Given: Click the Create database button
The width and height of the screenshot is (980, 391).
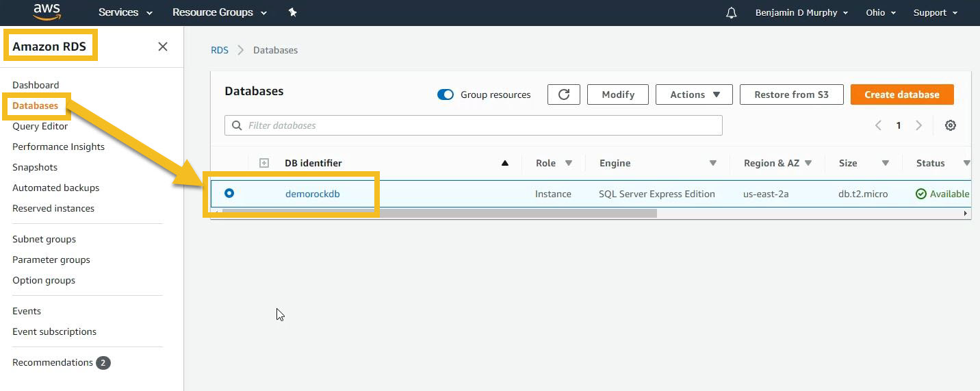Looking at the screenshot, I should point(902,94).
